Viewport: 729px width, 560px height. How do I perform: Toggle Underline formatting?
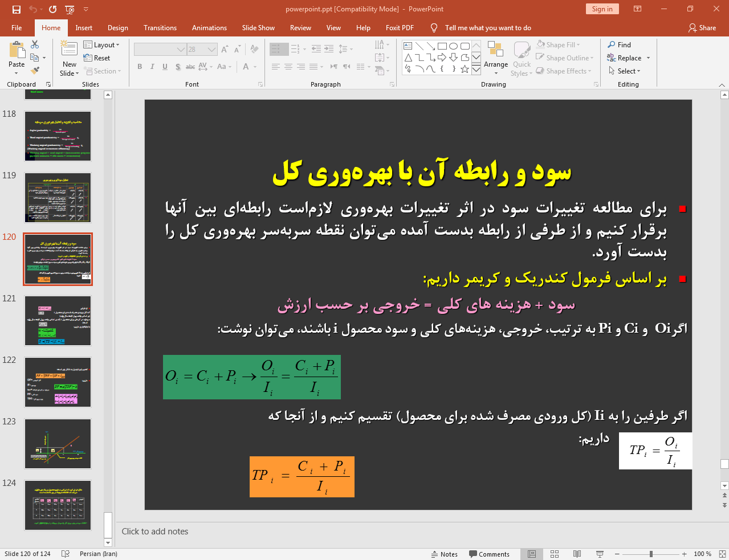point(165,67)
